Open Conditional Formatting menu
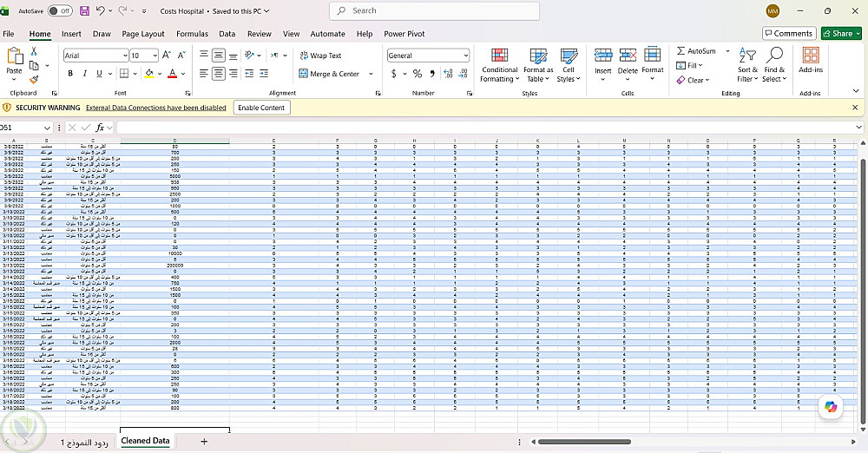 point(499,65)
